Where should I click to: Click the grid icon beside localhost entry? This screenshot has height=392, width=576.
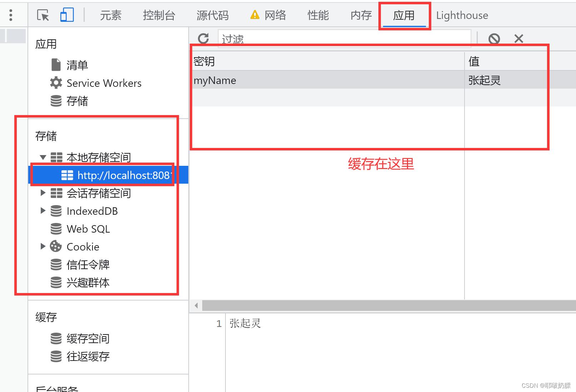pyautogui.click(x=67, y=175)
